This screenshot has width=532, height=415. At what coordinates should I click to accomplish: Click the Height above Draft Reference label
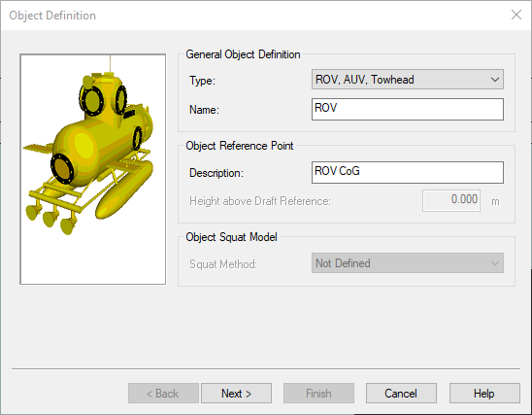[x=260, y=201]
